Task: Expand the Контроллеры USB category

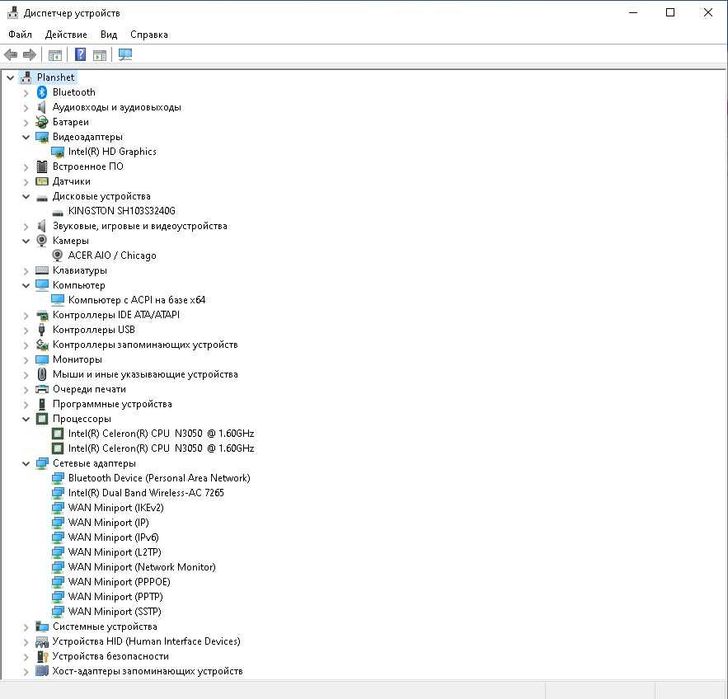Action: [26, 330]
